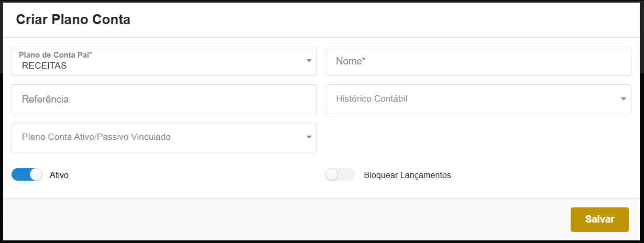Enable the Bloquear Lançamentos toggle

click(340, 175)
